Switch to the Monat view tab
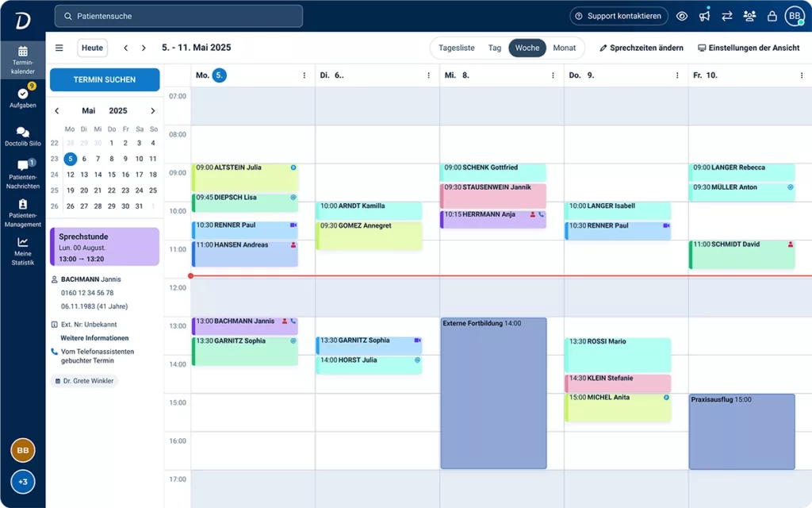Image resolution: width=812 pixels, height=508 pixels. click(564, 48)
